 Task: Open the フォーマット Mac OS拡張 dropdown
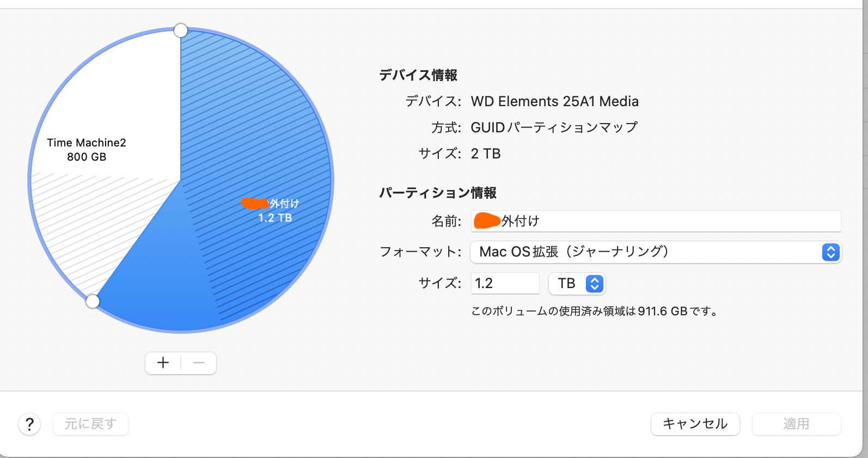click(x=656, y=252)
